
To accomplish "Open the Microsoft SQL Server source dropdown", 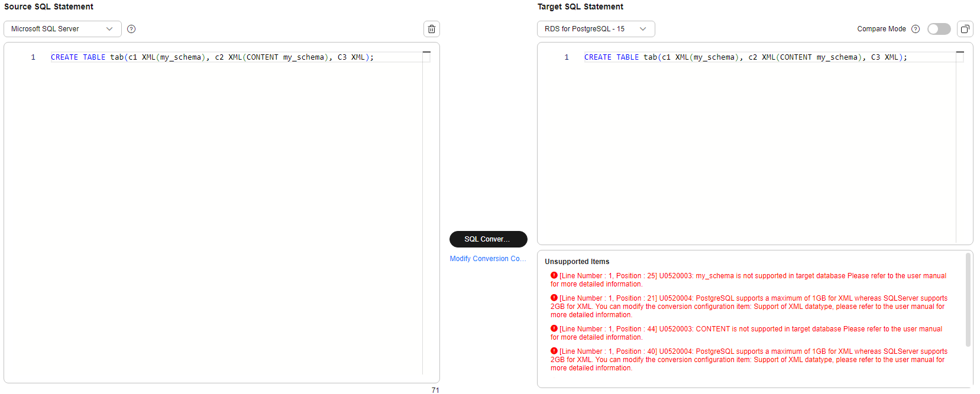I will click(63, 29).
